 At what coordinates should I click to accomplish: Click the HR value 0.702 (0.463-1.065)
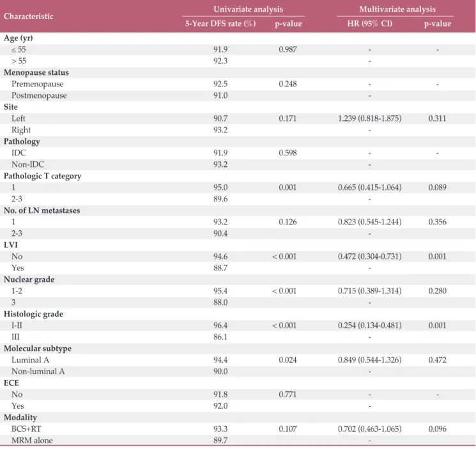(370, 429)
